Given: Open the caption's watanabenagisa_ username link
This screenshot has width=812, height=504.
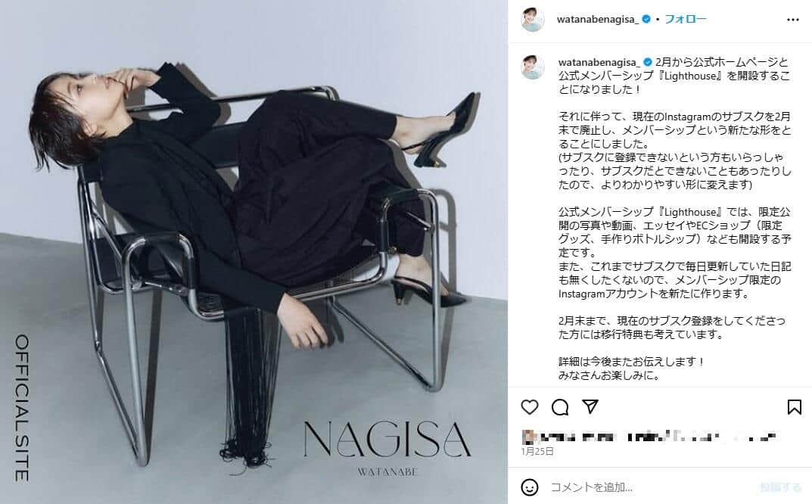Looking at the screenshot, I should tap(599, 62).
